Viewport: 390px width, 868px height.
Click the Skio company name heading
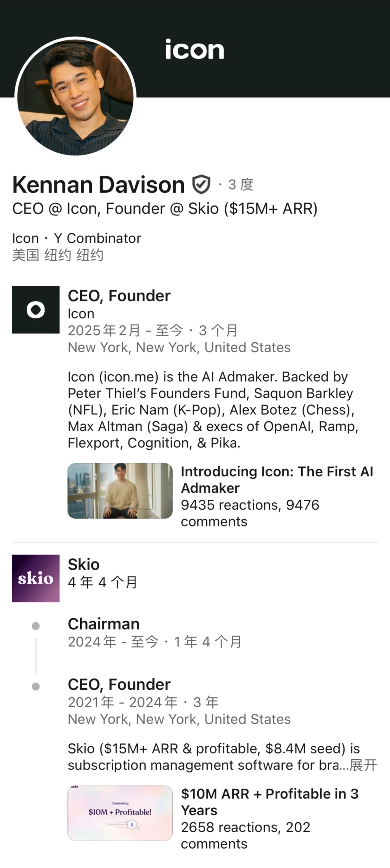coord(84,564)
